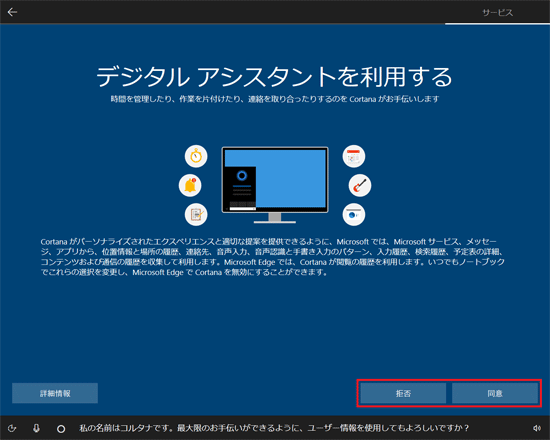
Task: Click the calendar icon
Action: pyautogui.click(x=354, y=156)
